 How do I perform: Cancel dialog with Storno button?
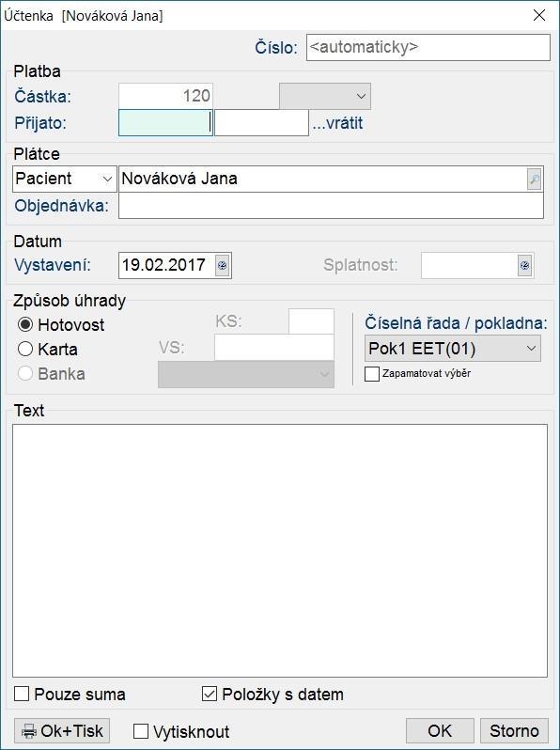coord(514,730)
